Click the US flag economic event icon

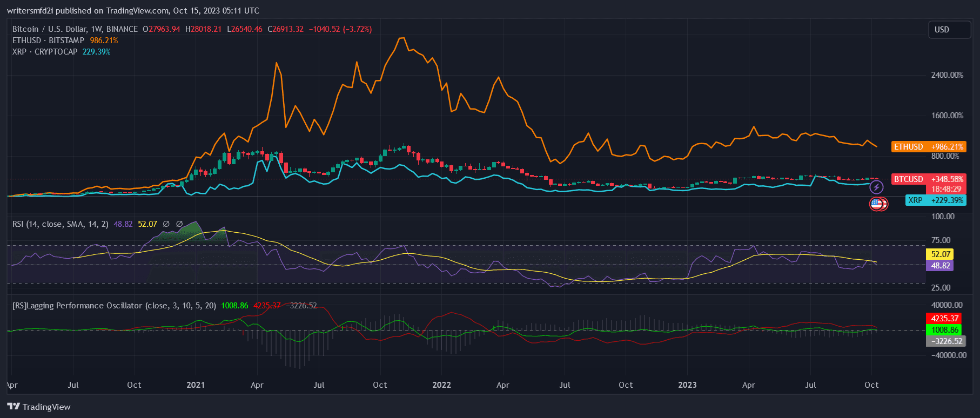[x=877, y=204]
